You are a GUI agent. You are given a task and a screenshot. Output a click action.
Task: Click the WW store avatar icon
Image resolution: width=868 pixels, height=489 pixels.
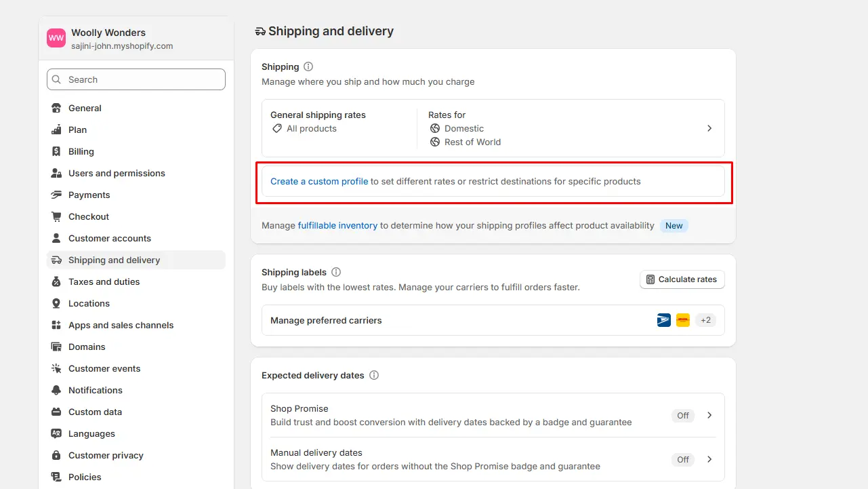(x=56, y=39)
